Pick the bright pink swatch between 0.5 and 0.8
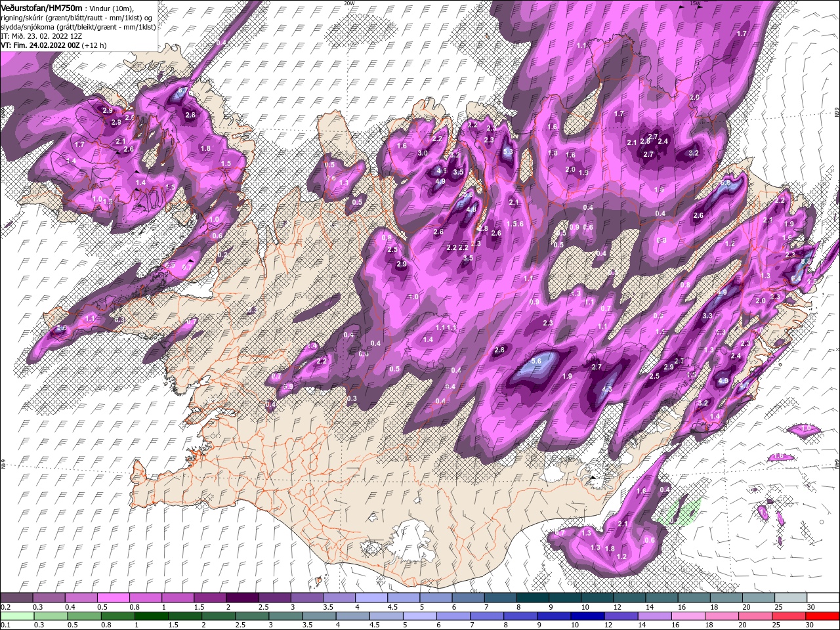 (x=113, y=598)
